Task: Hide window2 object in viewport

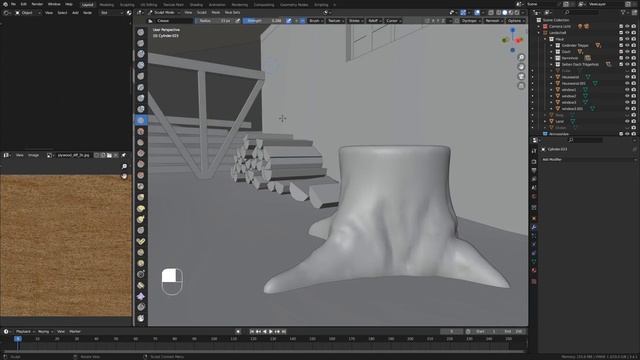Action: click(627, 96)
